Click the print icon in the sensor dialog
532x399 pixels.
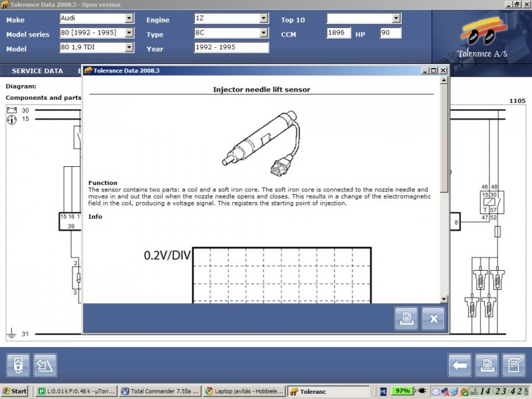point(406,319)
